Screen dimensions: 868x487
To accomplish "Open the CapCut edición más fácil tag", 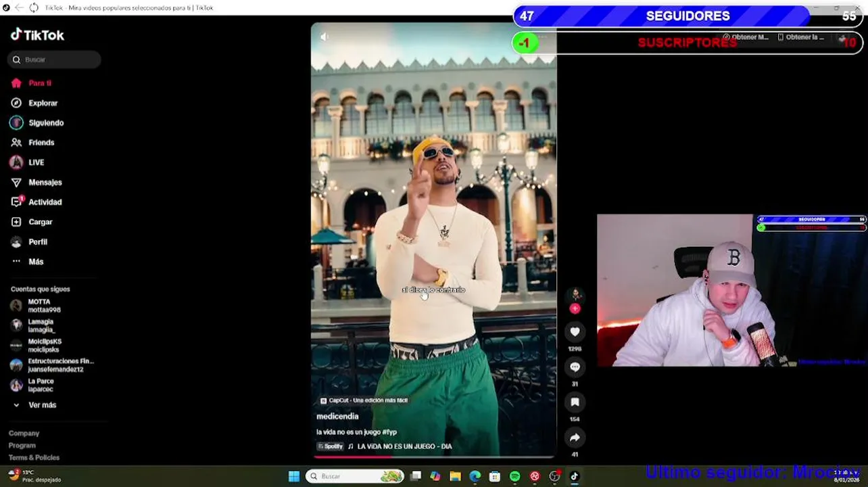I will [364, 400].
